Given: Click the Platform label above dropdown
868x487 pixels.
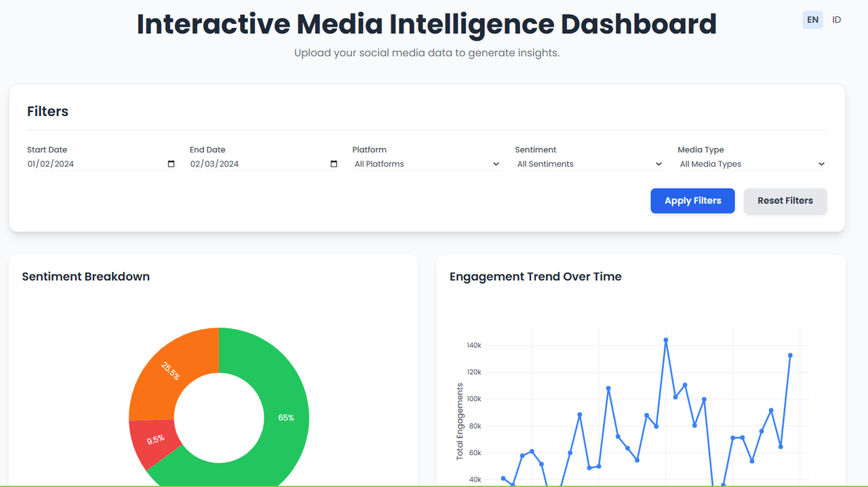Looking at the screenshot, I should [370, 150].
